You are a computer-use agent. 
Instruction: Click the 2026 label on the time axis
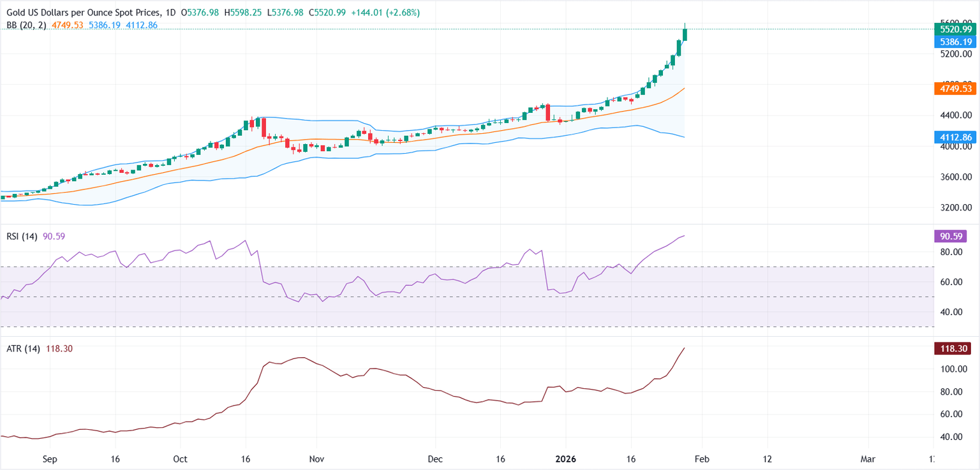(x=565, y=459)
